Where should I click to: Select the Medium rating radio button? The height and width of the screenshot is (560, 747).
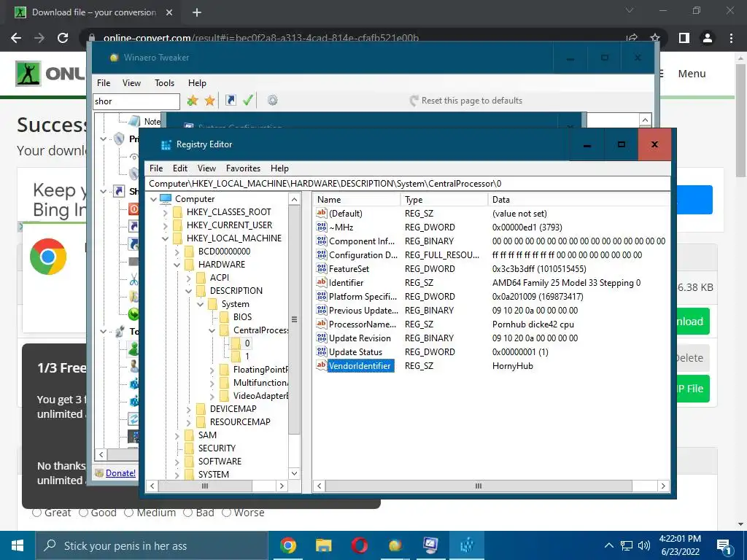tap(128, 513)
